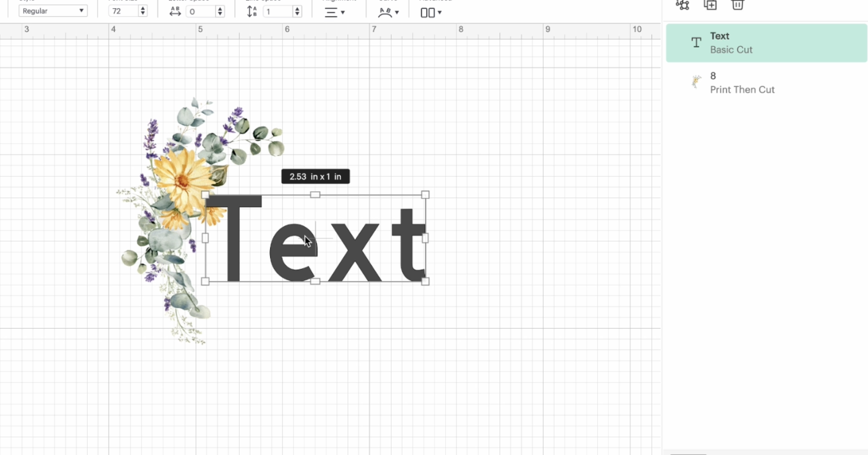This screenshot has width=868, height=455.
Task: Open the Group layers icon
Action: coord(683,5)
